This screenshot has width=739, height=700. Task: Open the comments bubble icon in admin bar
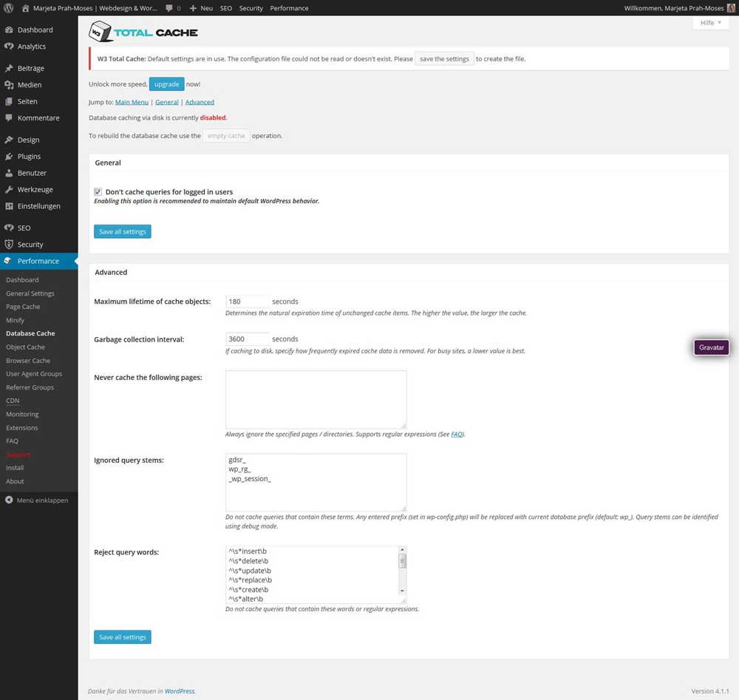(169, 8)
